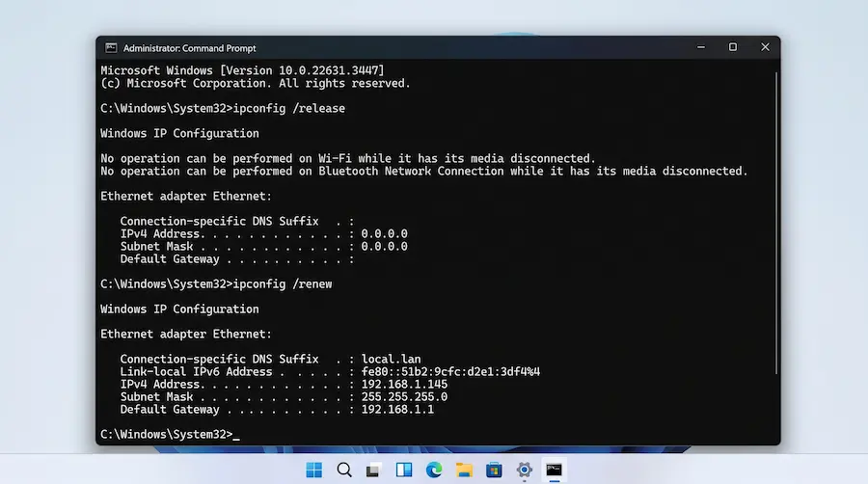Click default gateway value 192.168.1.1
This screenshot has width=868, height=484.
tap(397, 410)
